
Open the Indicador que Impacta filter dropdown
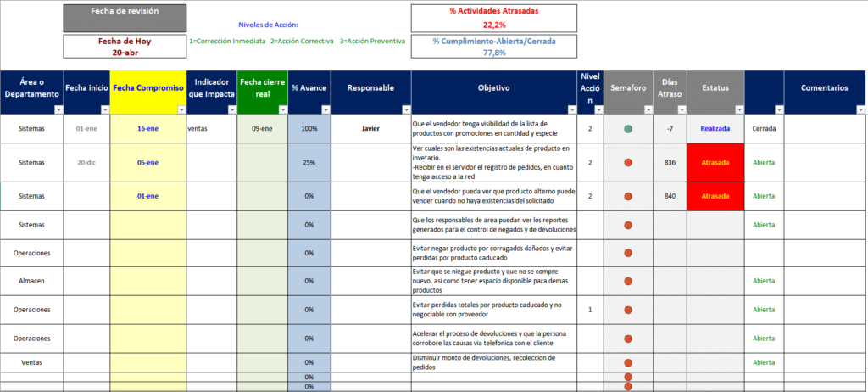click(232, 109)
